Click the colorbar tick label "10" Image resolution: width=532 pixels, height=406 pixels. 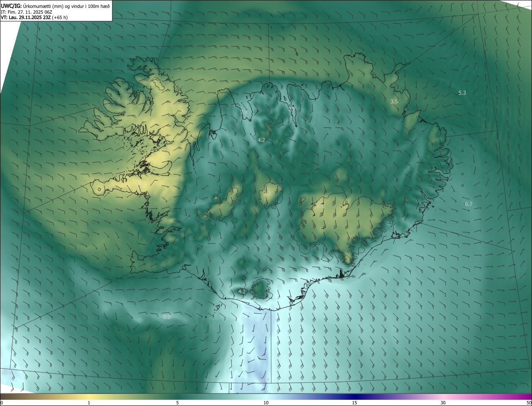(266, 403)
